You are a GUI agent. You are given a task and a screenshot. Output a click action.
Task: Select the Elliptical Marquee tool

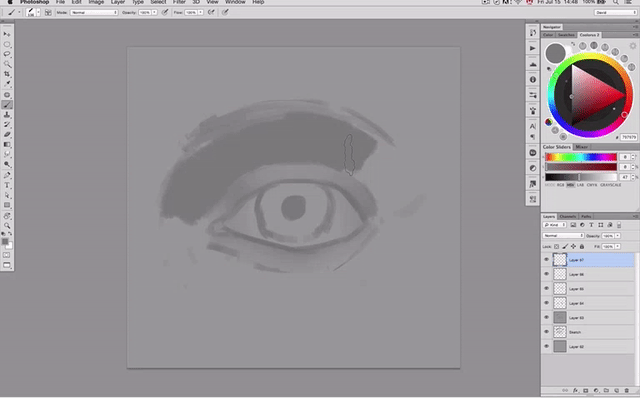click(7, 44)
